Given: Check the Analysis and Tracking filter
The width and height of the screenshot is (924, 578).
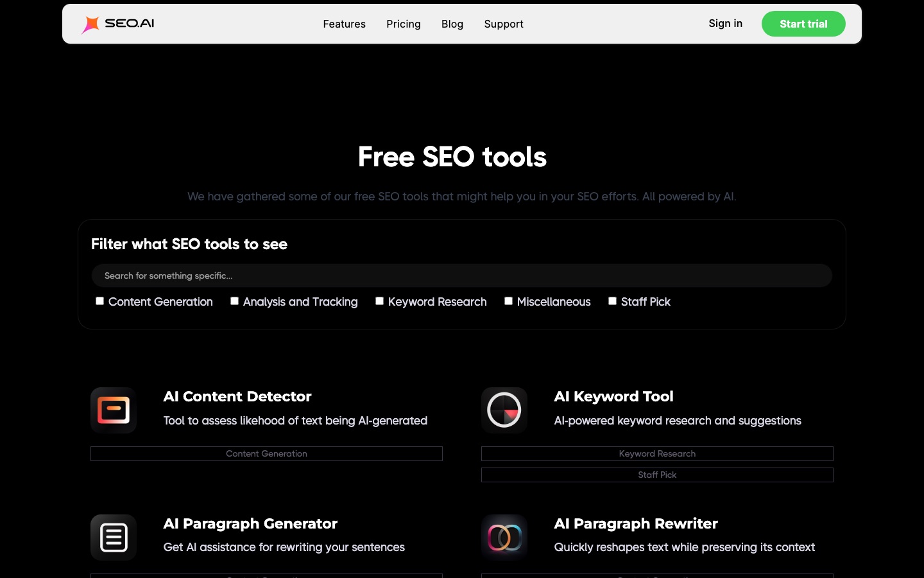Looking at the screenshot, I should point(234,301).
